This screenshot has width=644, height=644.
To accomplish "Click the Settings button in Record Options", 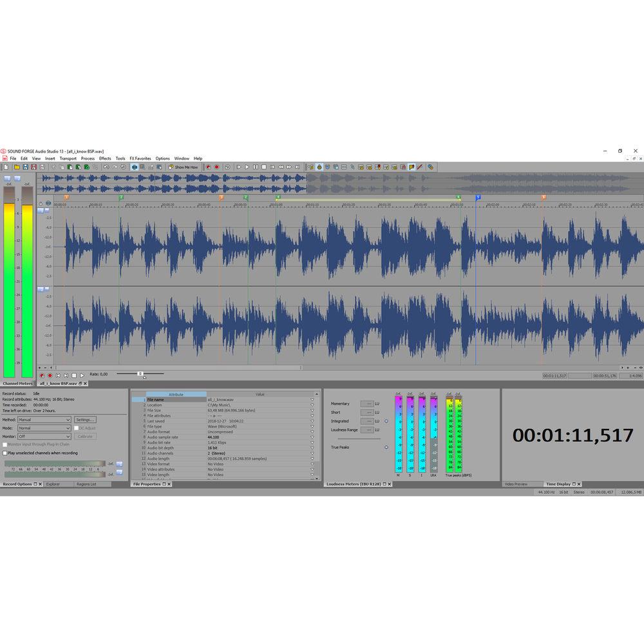I will point(86,419).
